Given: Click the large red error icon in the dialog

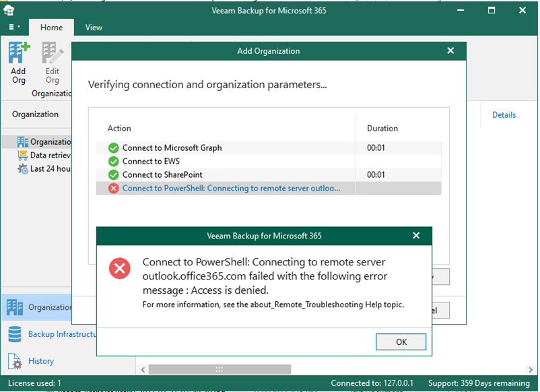Looking at the screenshot, I should 119,268.
